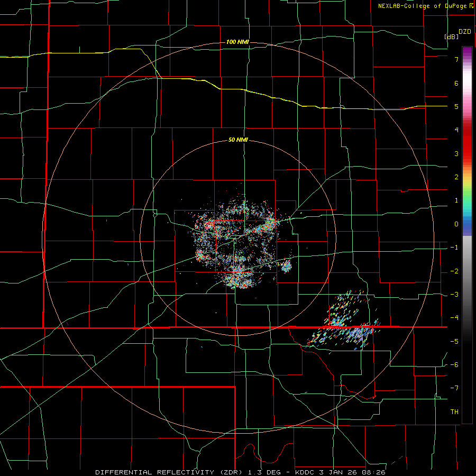476x476 pixels.
Task: Click the 4 value on the ZDR scale
Action: [456, 130]
